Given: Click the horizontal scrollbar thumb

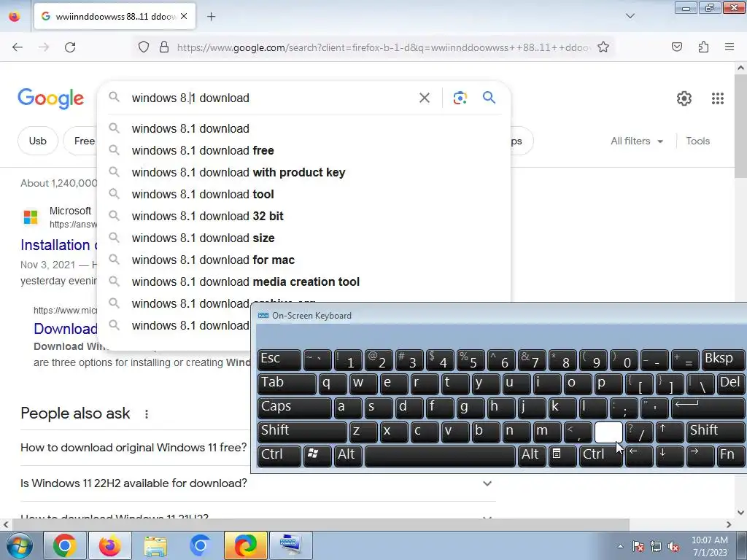Looking at the screenshot, I should [x=321, y=524].
